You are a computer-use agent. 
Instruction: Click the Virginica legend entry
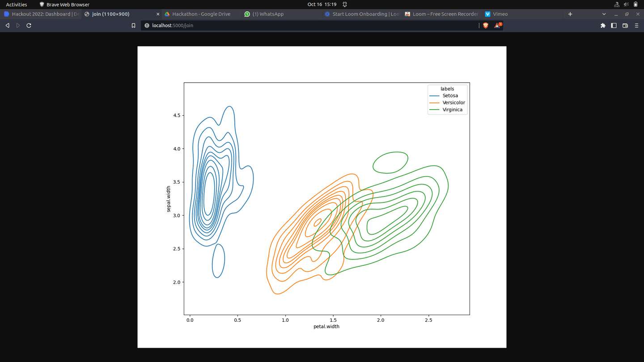446,109
